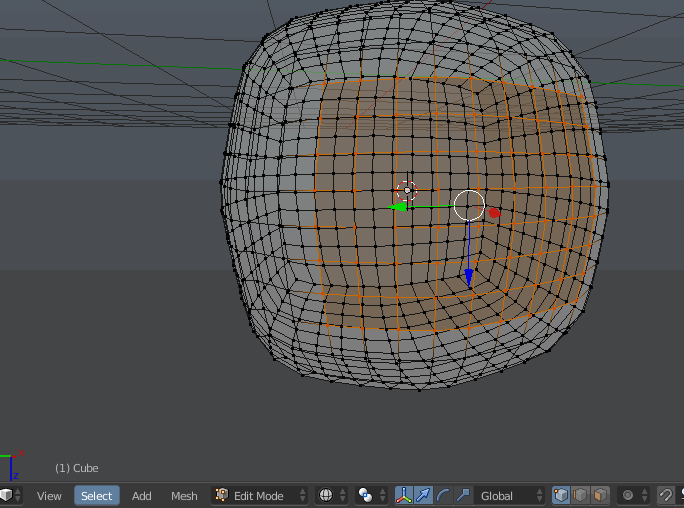
Task: Open the Mesh menu
Action: tap(184, 496)
